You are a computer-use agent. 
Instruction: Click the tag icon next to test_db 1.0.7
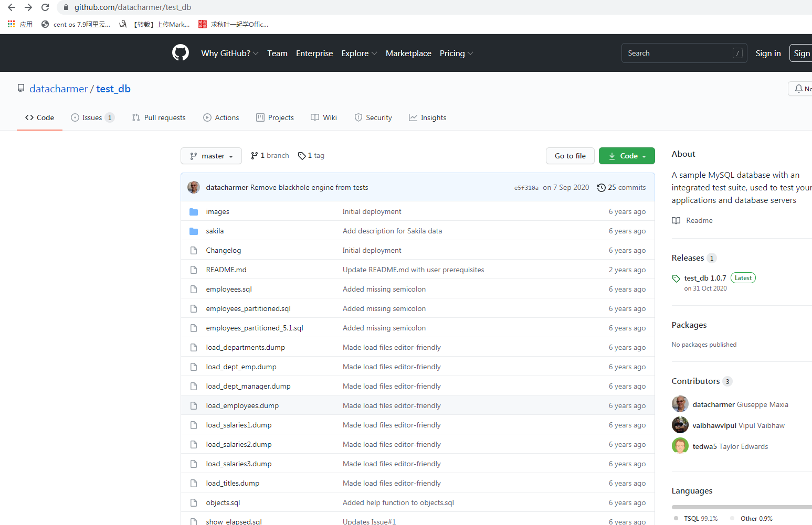[x=676, y=278]
